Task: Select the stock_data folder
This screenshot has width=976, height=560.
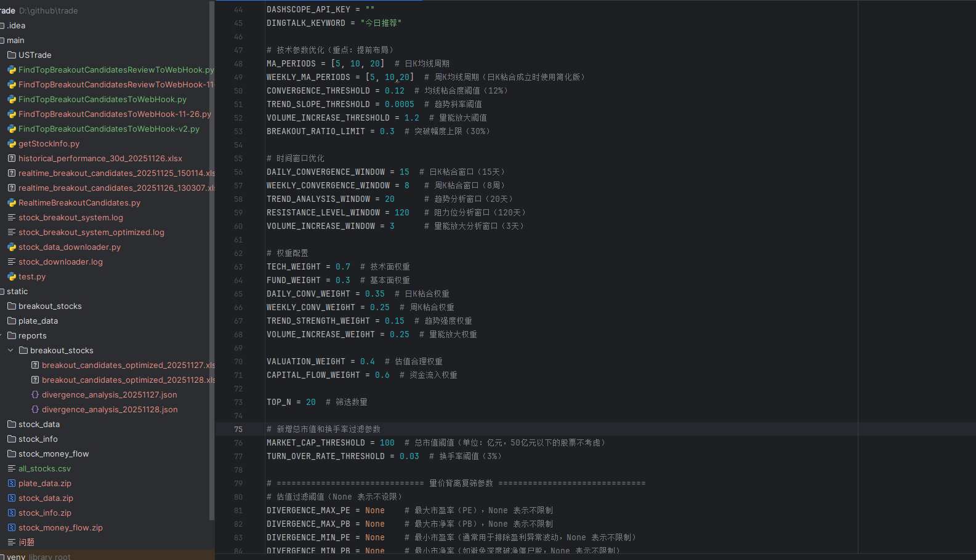Action: coord(39,424)
